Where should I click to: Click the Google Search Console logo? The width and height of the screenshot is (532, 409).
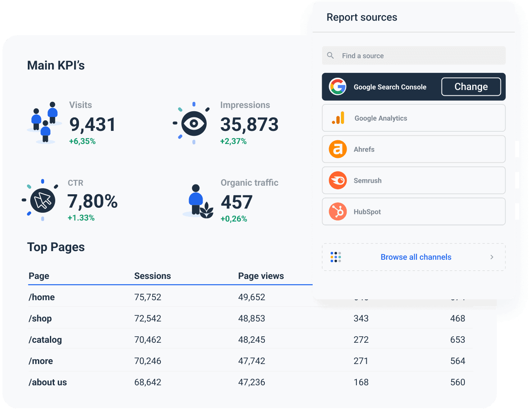click(337, 87)
